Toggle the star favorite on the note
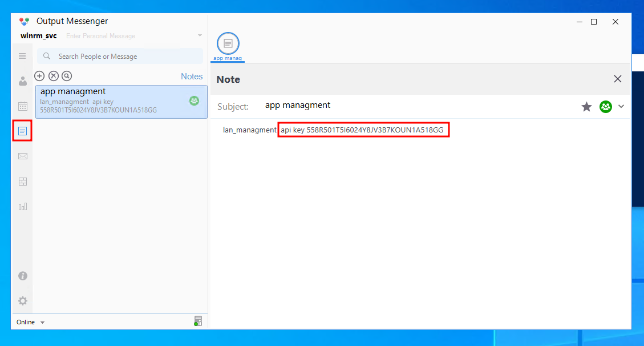 586,107
